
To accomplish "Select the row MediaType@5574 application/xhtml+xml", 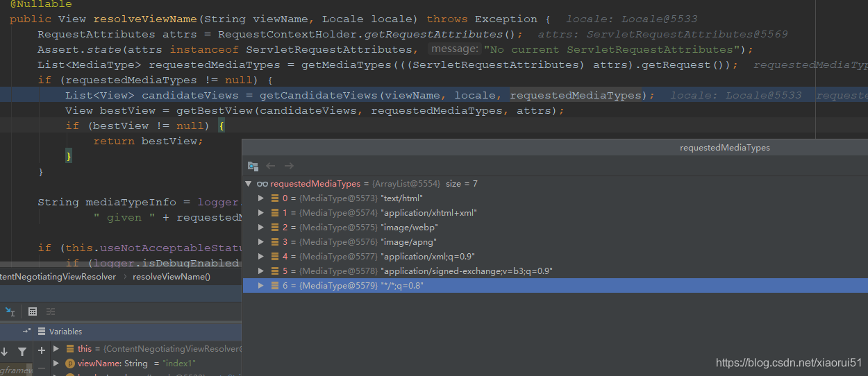I will click(x=556, y=213).
